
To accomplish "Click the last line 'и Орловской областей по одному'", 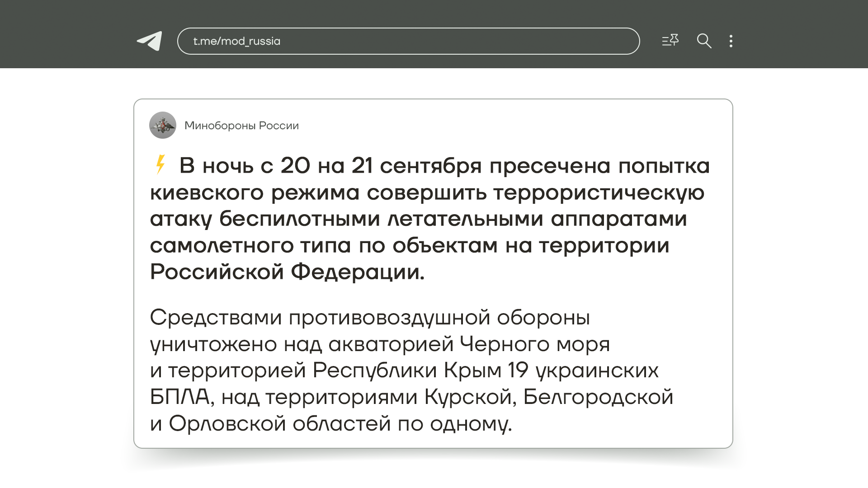I will [330, 424].
